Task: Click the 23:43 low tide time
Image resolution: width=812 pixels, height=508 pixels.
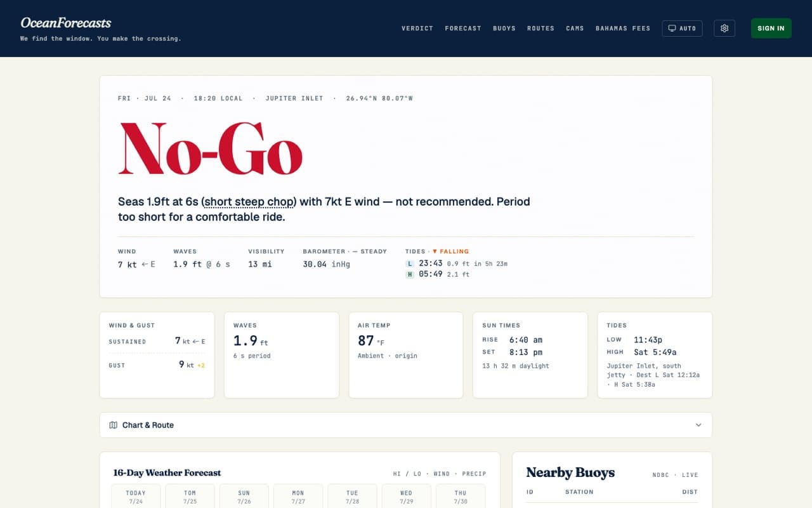Action: 431,264
